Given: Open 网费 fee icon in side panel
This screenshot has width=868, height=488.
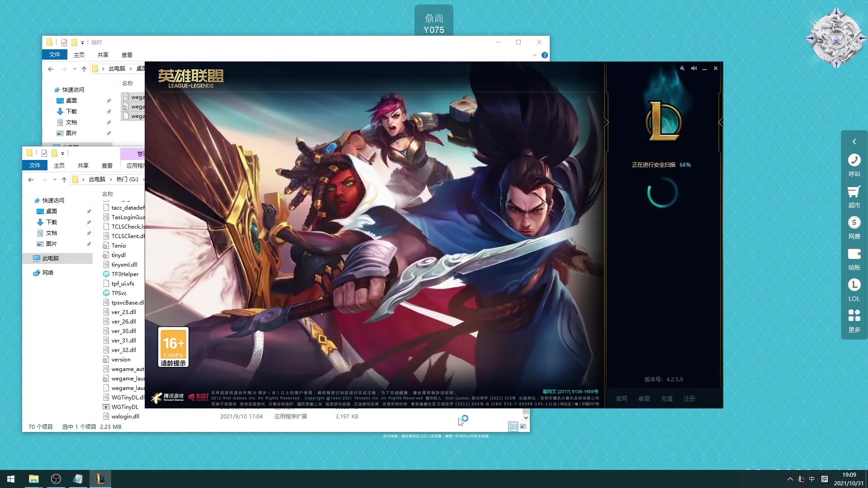Looking at the screenshot, I should 854,223.
